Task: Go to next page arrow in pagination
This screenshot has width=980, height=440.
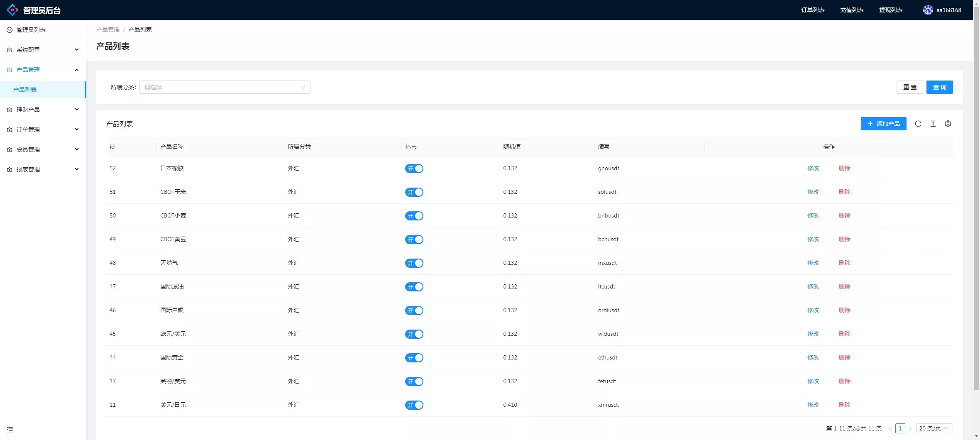Action: click(x=910, y=428)
